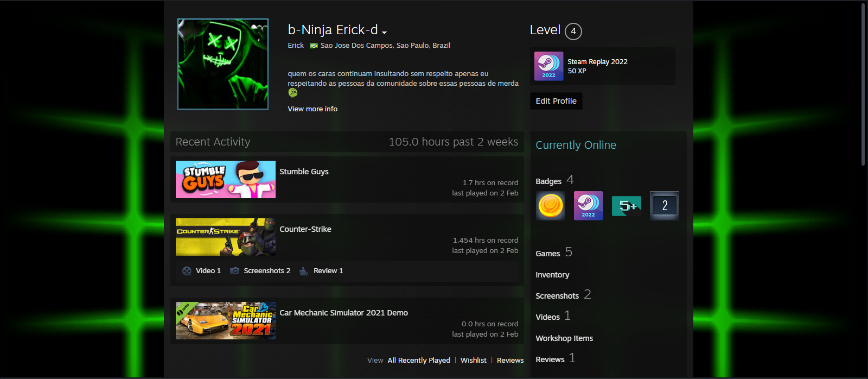Open the profile avatar image
Viewport: 868px width, 379px height.
223,64
